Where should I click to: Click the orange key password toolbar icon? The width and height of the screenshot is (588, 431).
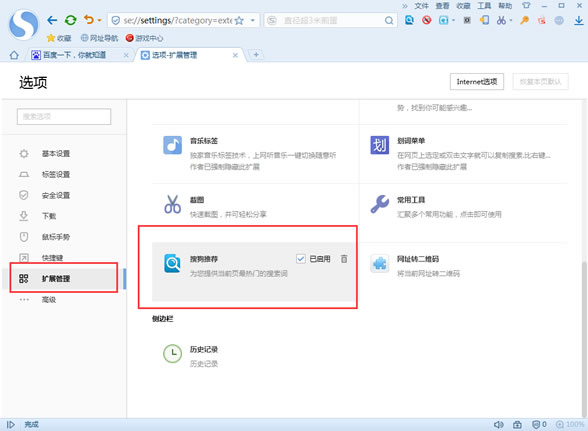click(524, 20)
